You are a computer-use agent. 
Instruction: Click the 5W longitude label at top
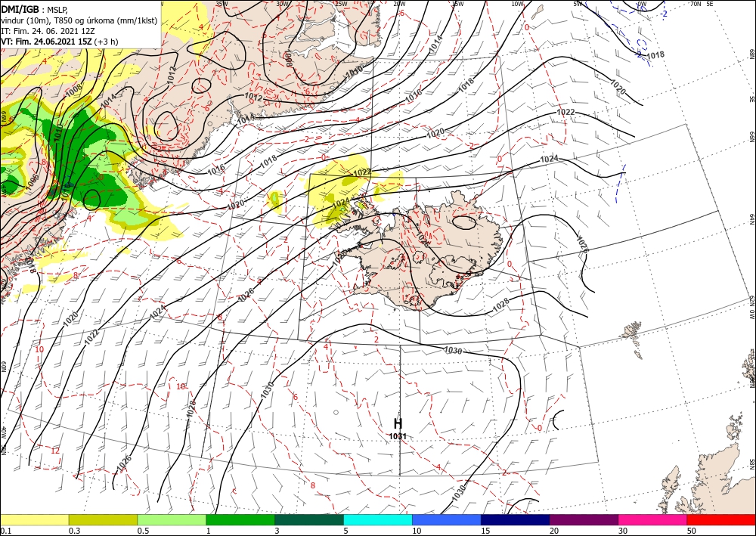[578, 4]
